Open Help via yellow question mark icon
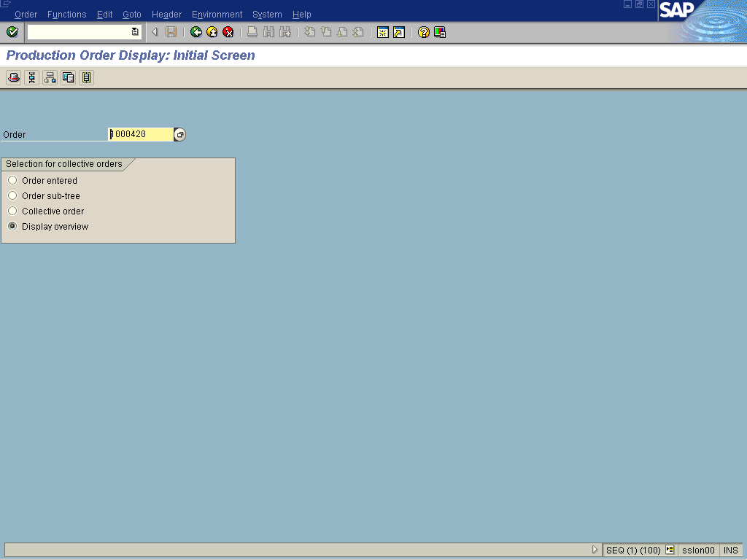Viewport: 747px width, 560px height. pyautogui.click(x=423, y=32)
